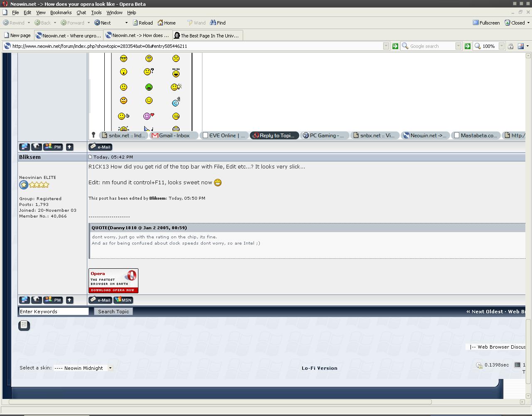Click the 'Posts: 1,793' text
532x416 pixels.
click(34, 205)
